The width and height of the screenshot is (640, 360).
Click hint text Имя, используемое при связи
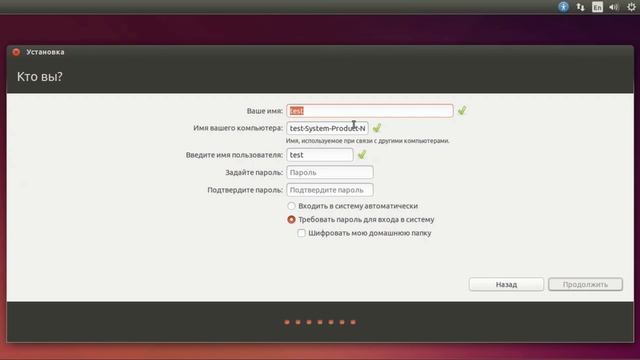pyautogui.click(x=367, y=141)
